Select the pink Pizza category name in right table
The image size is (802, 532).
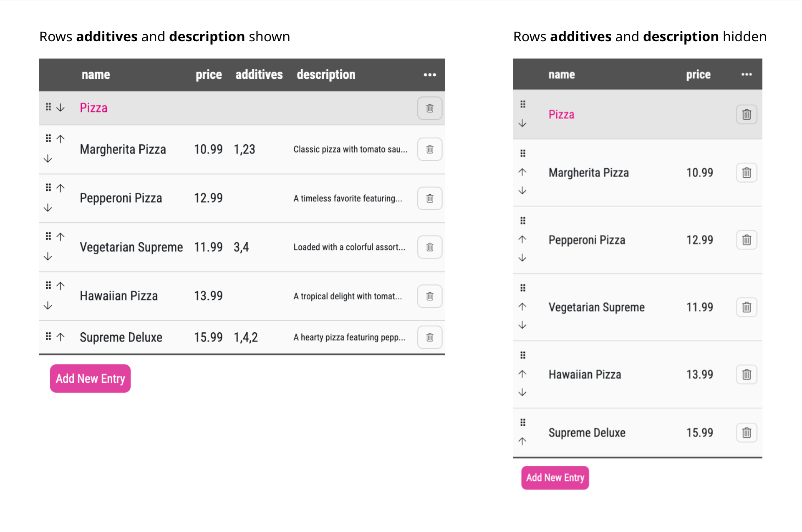pos(561,114)
